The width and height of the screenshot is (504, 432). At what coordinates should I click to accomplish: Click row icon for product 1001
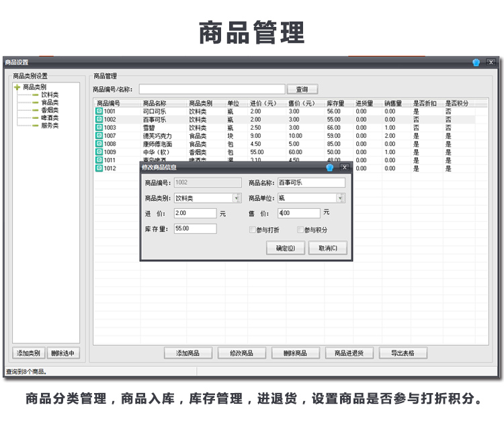pos(99,112)
